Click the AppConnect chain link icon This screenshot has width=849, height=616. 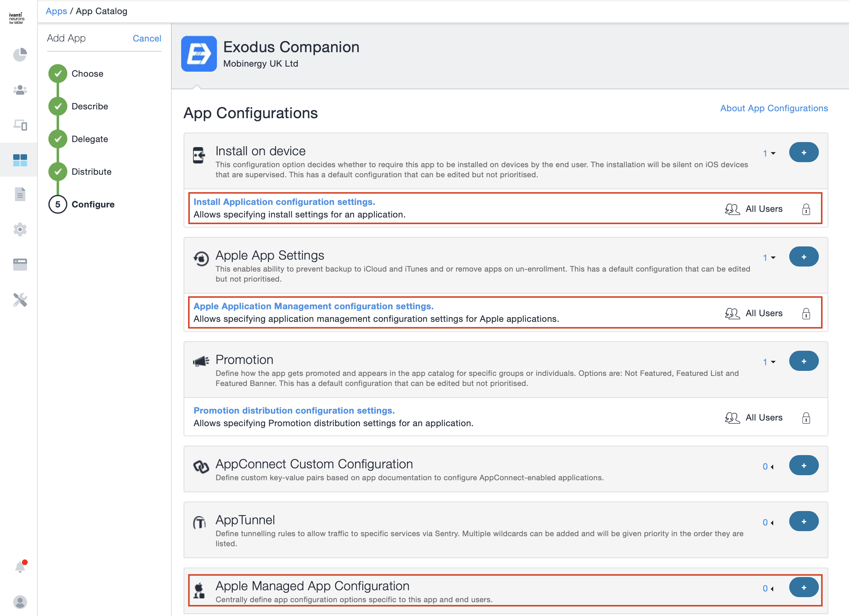pos(201,466)
